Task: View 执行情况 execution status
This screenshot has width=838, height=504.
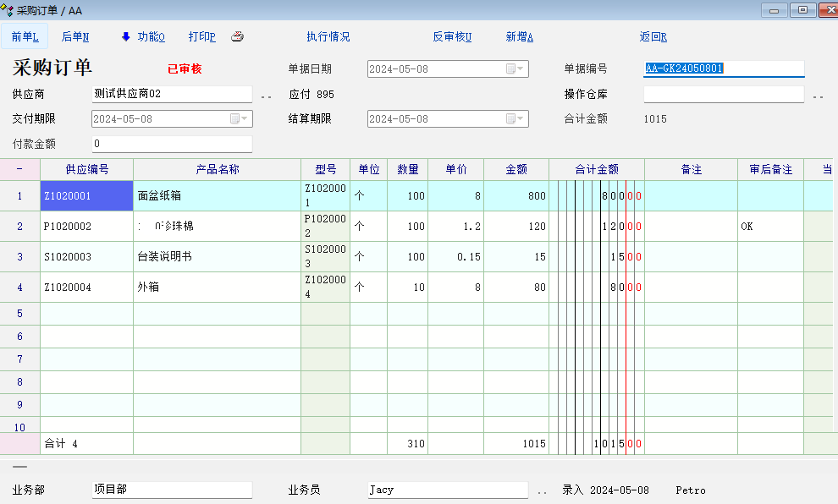Action: tap(328, 36)
